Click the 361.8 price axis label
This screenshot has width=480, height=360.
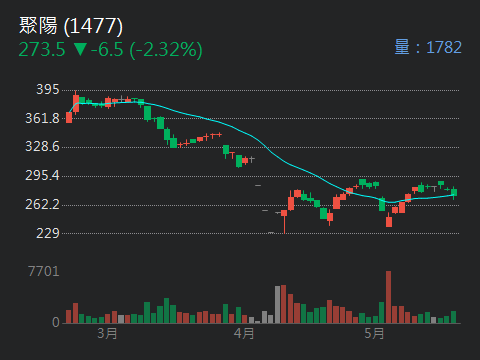(42, 118)
